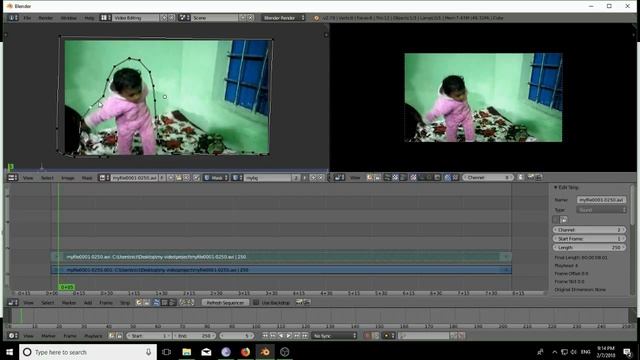Click the add screen layout plus icon

coord(164,18)
